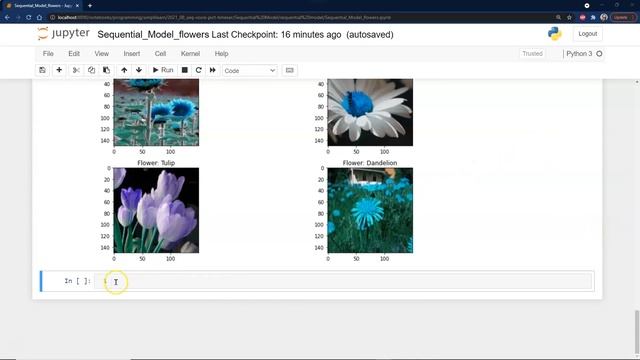Click the Logout button
The image size is (640, 360).
[587, 34]
